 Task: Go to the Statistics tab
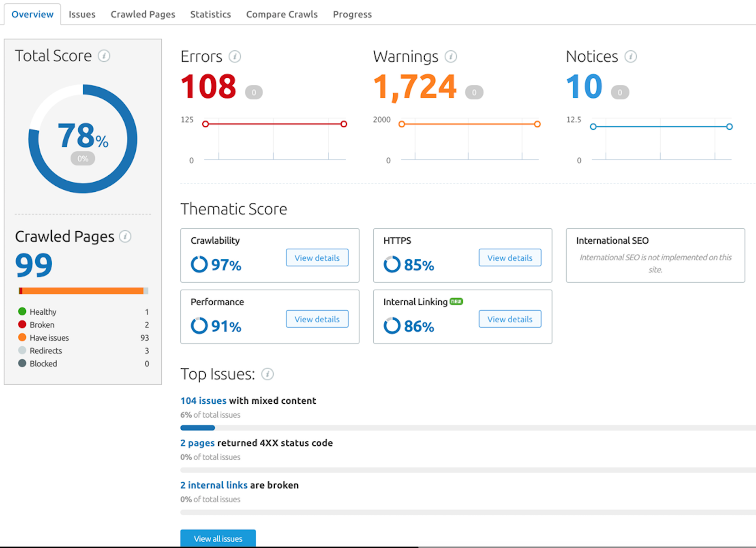pos(210,14)
